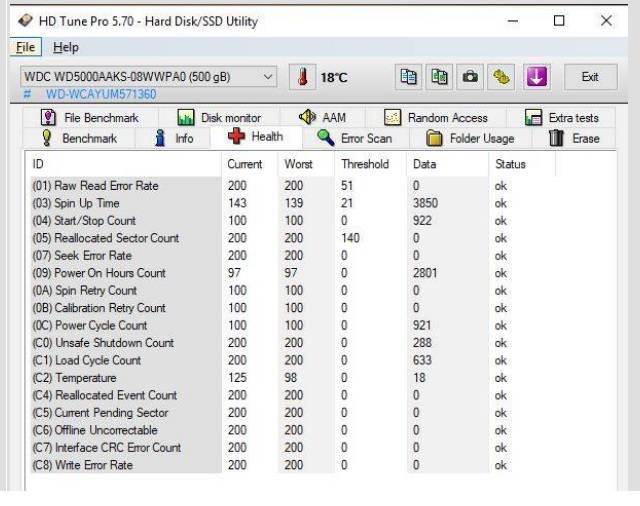
Task: Open the Help menu
Action: (x=66, y=47)
